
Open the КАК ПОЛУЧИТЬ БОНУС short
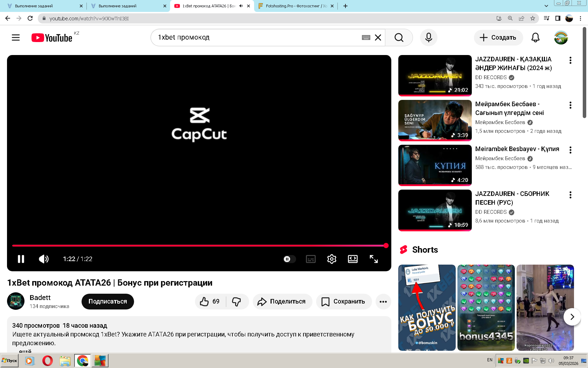point(427,307)
